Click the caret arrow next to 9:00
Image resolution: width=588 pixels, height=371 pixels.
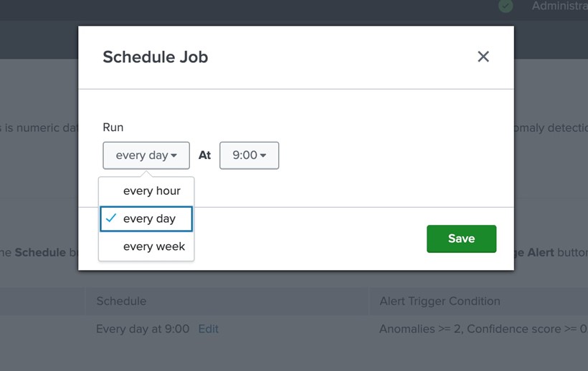263,155
